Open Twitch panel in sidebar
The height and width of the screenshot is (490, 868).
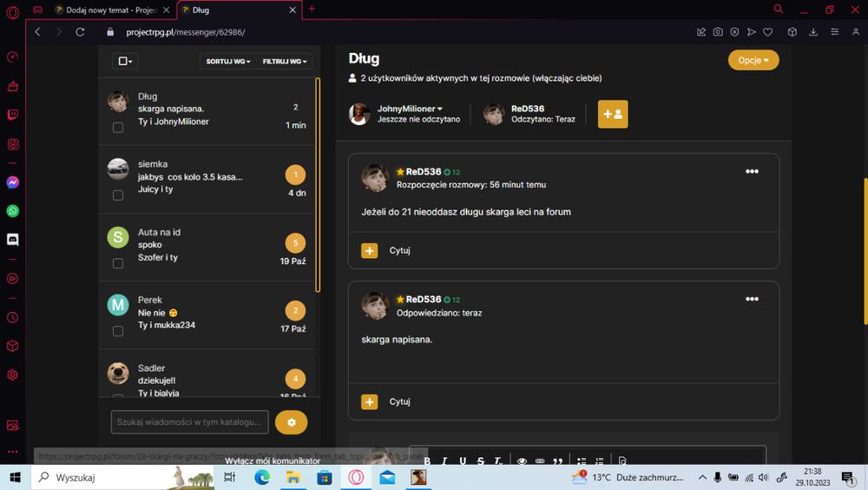coord(13,115)
